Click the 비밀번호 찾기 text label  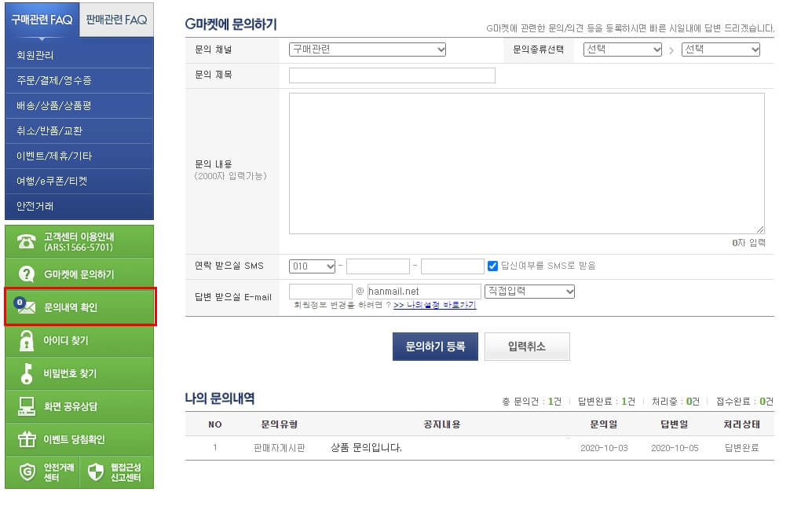(70, 373)
